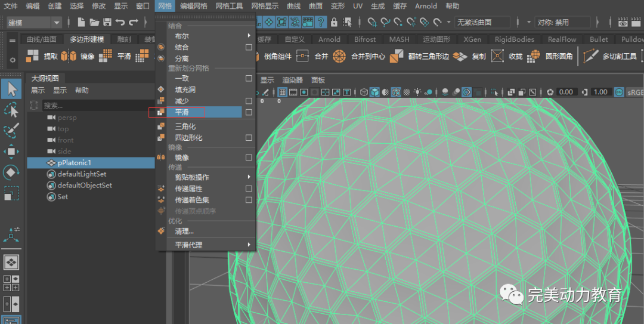Select the arrow Select tool in toolbox
Viewport: 644px width, 324px height.
[11, 89]
